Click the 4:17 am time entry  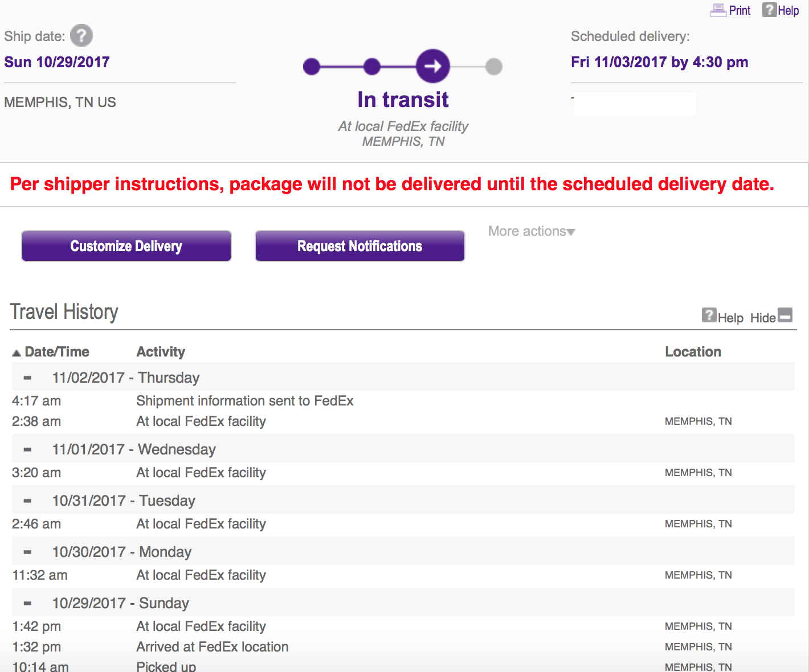coord(36,401)
